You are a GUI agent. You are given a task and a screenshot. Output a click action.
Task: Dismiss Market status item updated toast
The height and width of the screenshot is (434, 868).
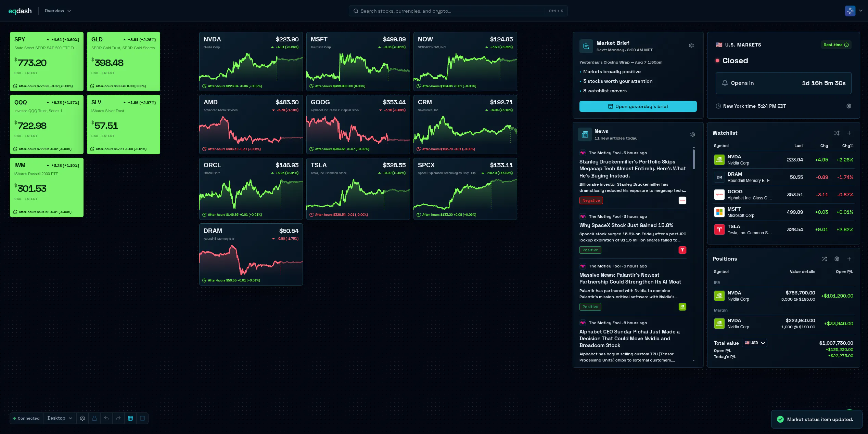[x=816, y=419]
